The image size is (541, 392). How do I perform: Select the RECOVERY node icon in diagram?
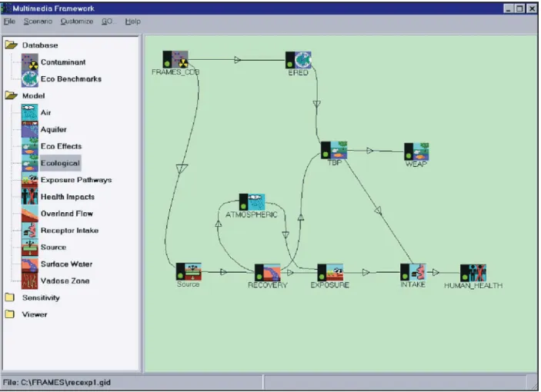(x=268, y=272)
